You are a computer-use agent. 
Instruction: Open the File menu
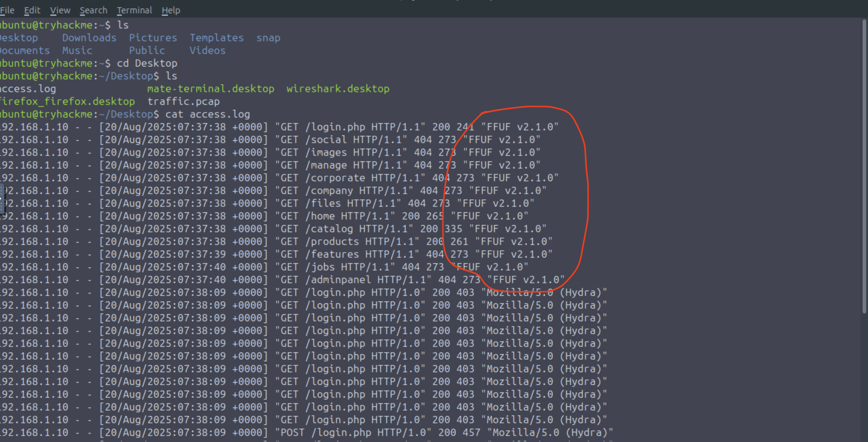[x=7, y=10]
